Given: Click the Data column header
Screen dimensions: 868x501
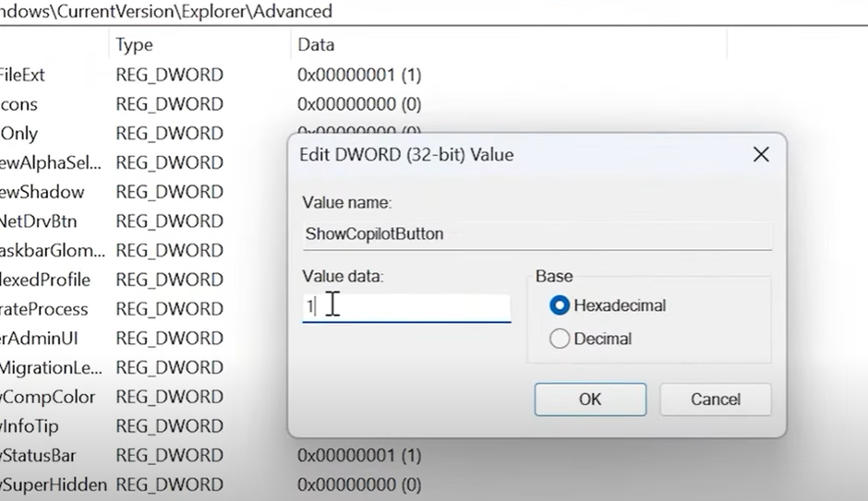Looking at the screenshot, I should [x=316, y=45].
